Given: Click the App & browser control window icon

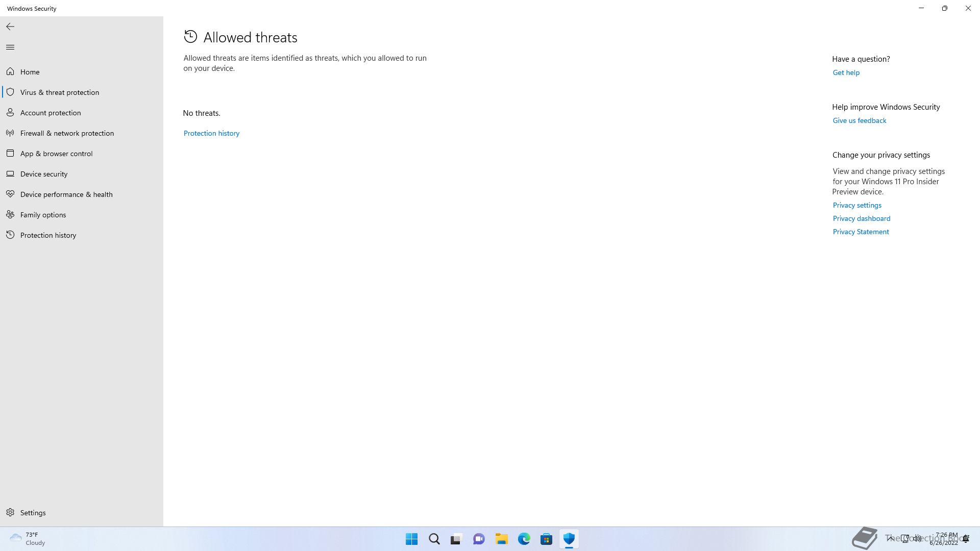Looking at the screenshot, I should click(x=10, y=153).
